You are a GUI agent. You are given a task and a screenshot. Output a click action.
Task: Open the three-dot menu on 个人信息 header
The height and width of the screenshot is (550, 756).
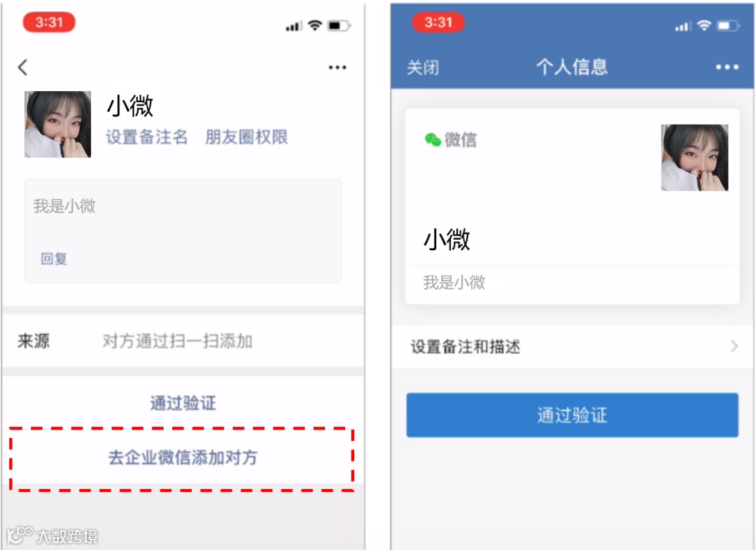pyautogui.click(x=727, y=67)
